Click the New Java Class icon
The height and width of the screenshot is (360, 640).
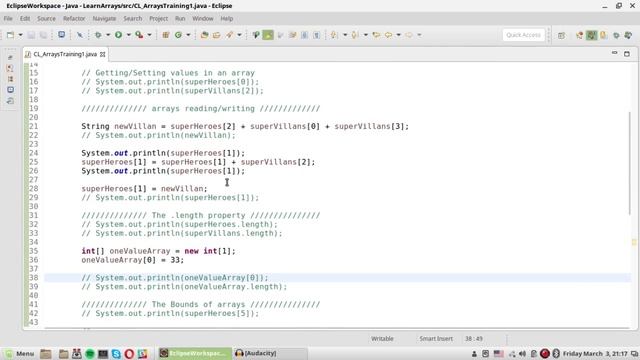coord(178,35)
